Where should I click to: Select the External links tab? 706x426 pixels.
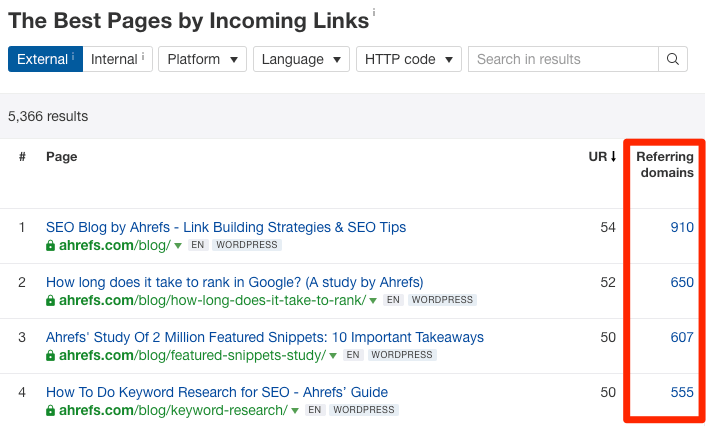tap(45, 59)
